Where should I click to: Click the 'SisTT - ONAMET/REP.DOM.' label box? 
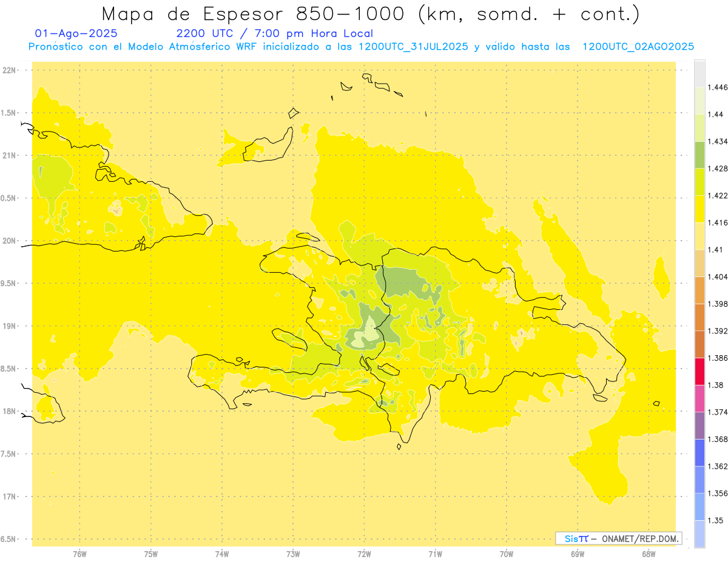pyautogui.click(x=619, y=538)
